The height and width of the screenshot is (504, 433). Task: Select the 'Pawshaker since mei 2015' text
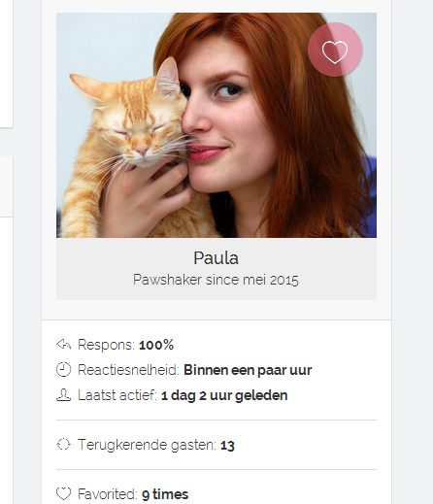(x=216, y=280)
